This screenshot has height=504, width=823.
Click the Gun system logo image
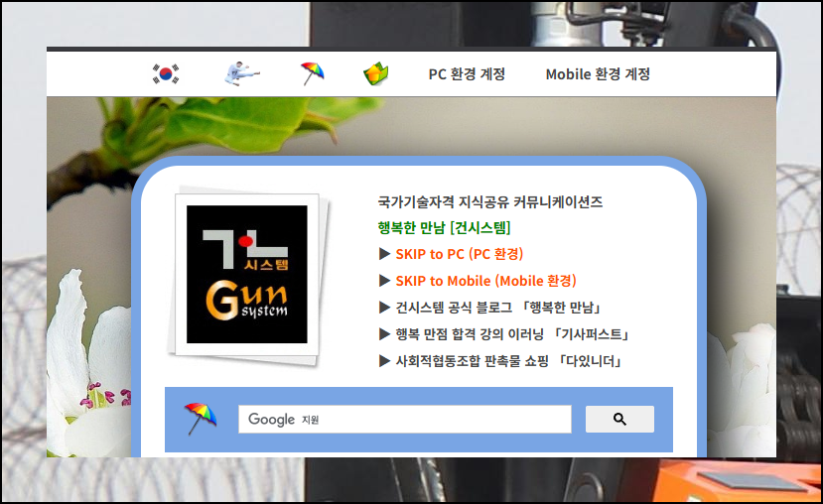coord(247,274)
